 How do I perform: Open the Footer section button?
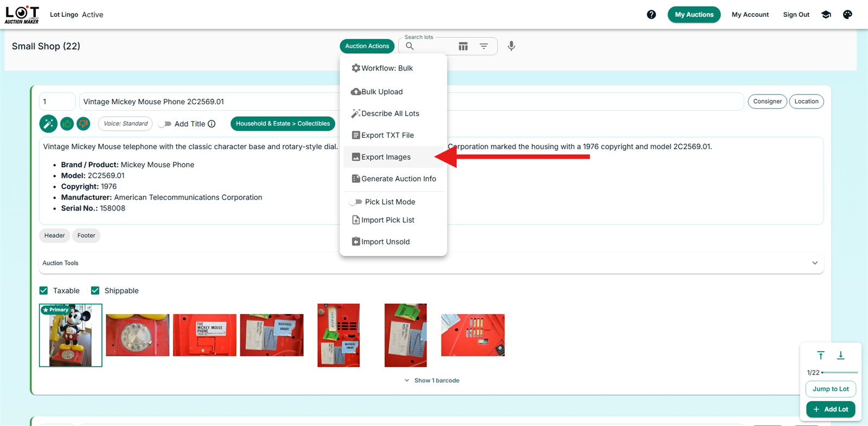pos(86,236)
